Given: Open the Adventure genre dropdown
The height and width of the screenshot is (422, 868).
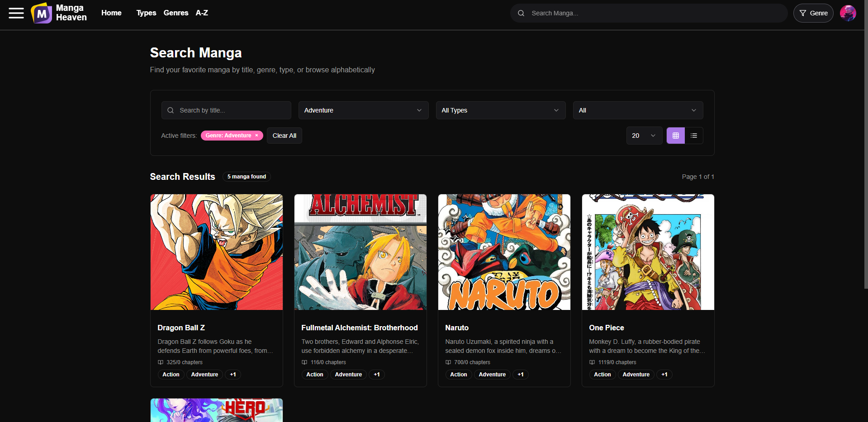Looking at the screenshot, I should pyautogui.click(x=363, y=110).
